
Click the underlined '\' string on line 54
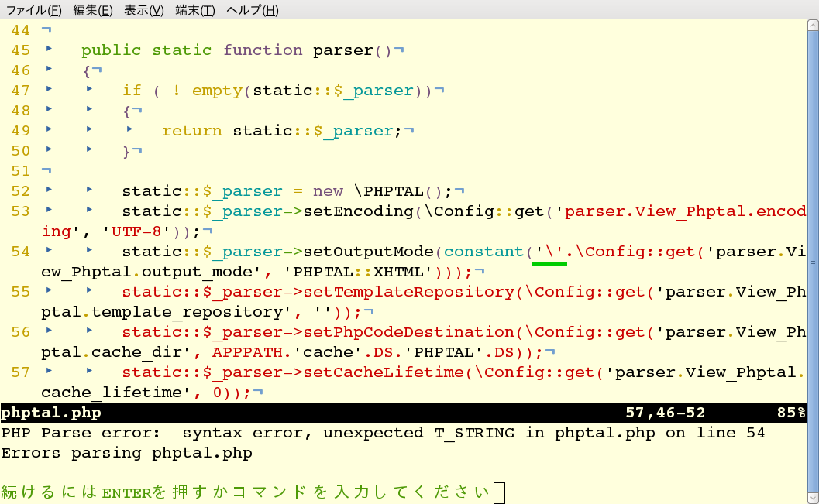point(549,252)
